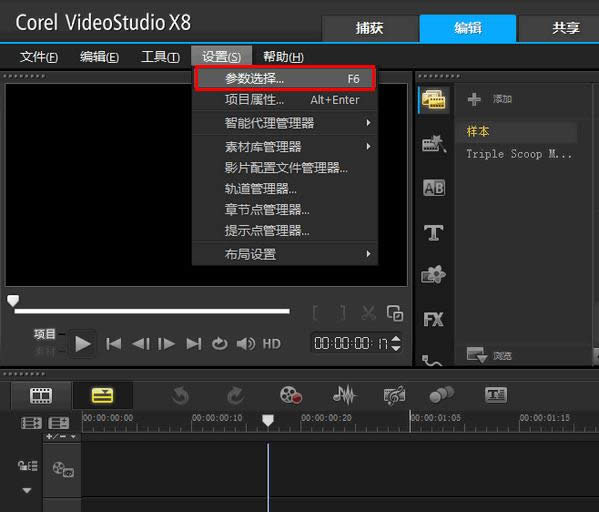Switch to the 捕获 capture tab
Screen dimensions: 599x512
pos(370,28)
